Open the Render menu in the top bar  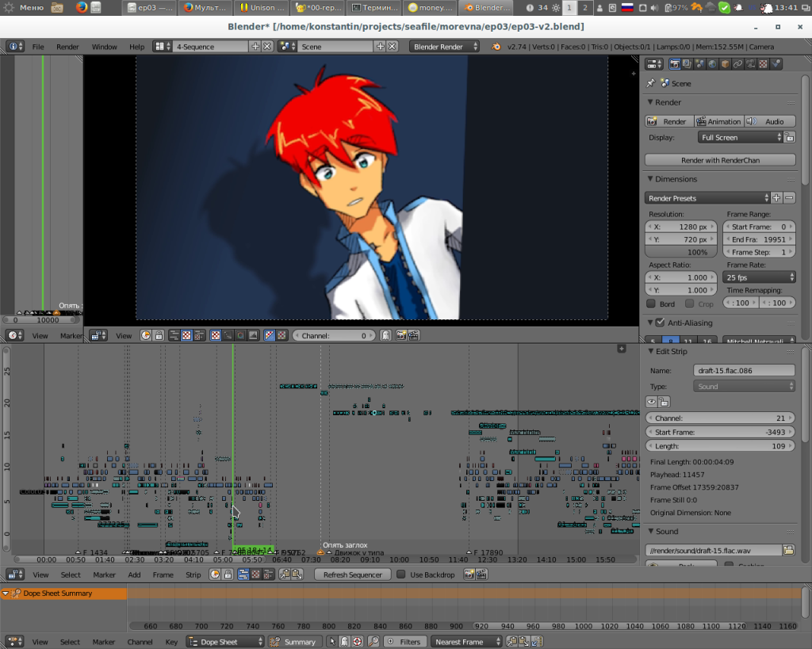coord(67,47)
